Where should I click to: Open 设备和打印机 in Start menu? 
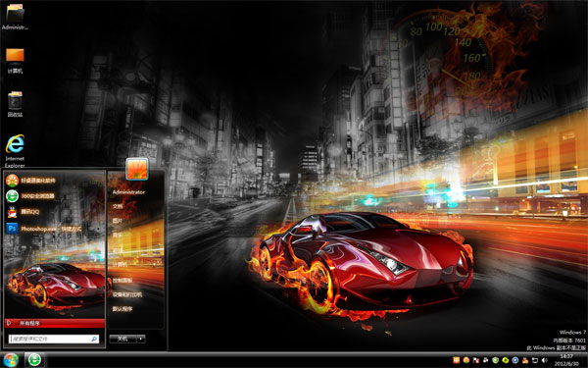(x=127, y=294)
